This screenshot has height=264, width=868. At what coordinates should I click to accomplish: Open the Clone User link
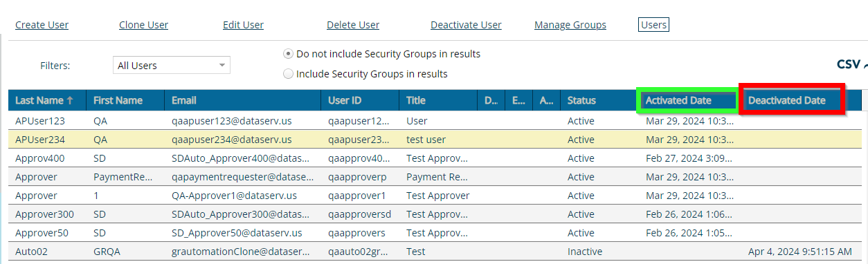(143, 25)
